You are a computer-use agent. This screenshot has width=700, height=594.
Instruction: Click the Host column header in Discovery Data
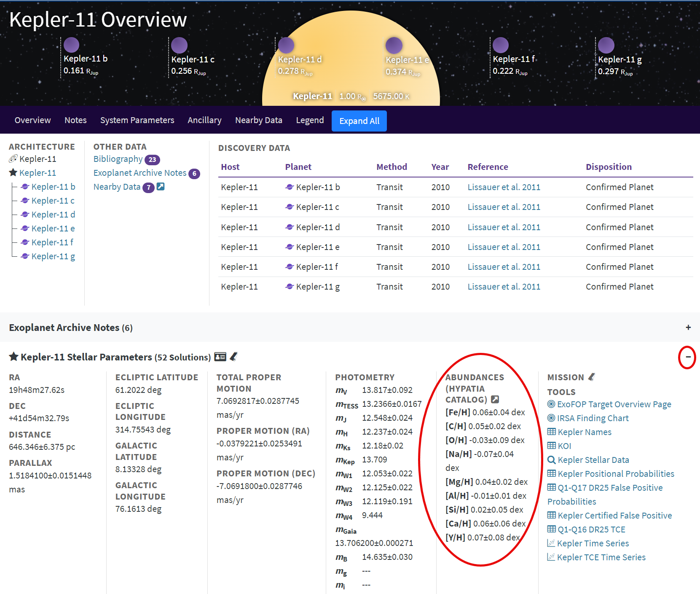point(230,167)
